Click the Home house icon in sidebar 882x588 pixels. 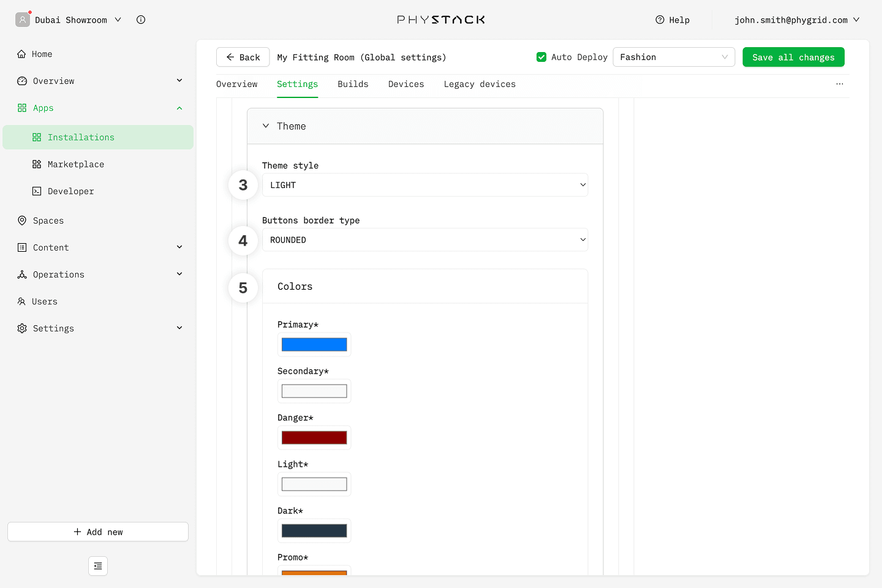tap(21, 54)
